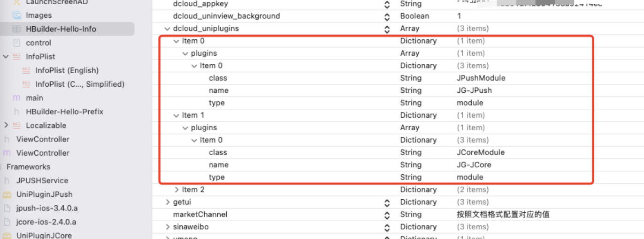
Task: Click the UniPluginJCore toolbox icon
Action: click(x=7, y=235)
